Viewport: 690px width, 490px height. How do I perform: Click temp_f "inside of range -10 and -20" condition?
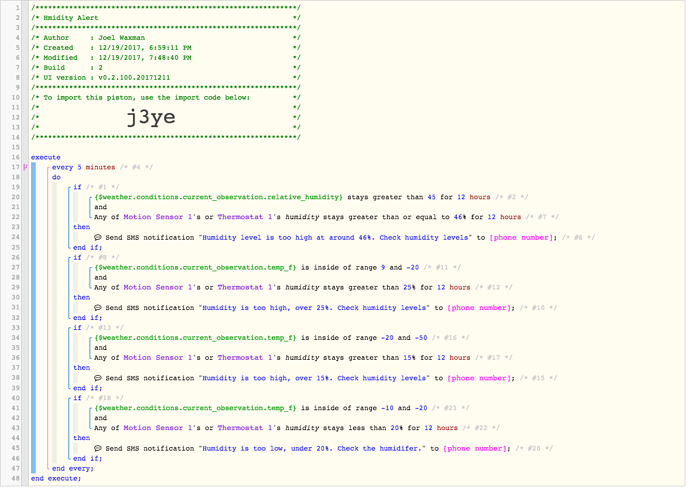[261, 408]
